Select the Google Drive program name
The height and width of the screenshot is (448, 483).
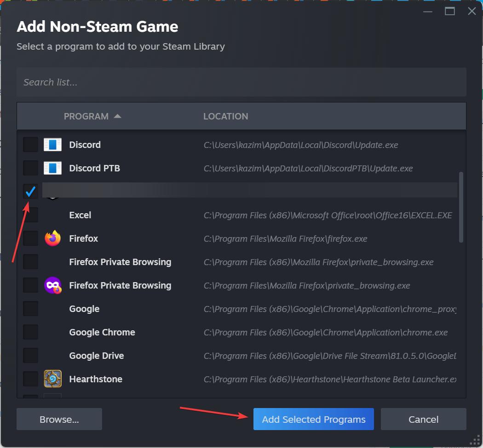click(x=97, y=356)
